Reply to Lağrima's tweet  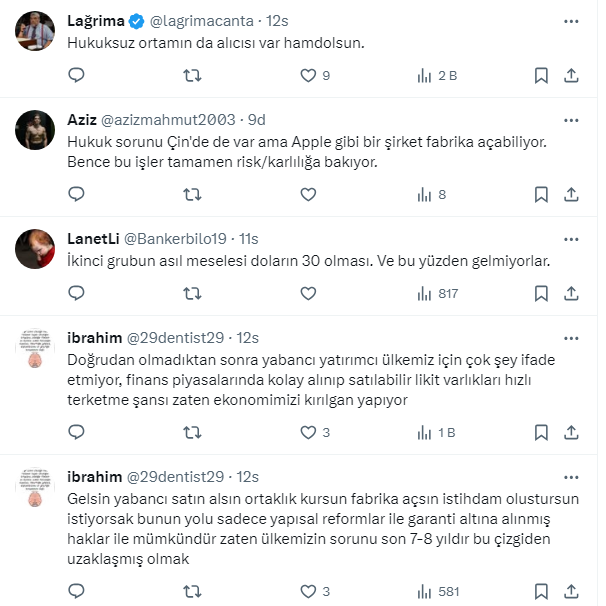click(77, 75)
